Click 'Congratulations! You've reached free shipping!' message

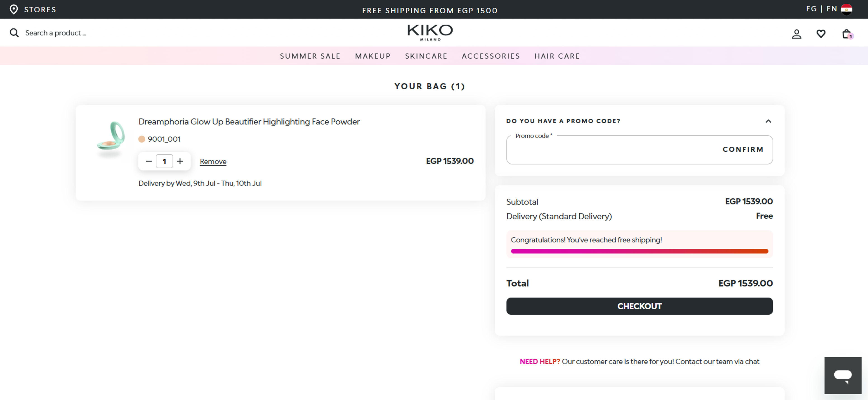(x=586, y=240)
